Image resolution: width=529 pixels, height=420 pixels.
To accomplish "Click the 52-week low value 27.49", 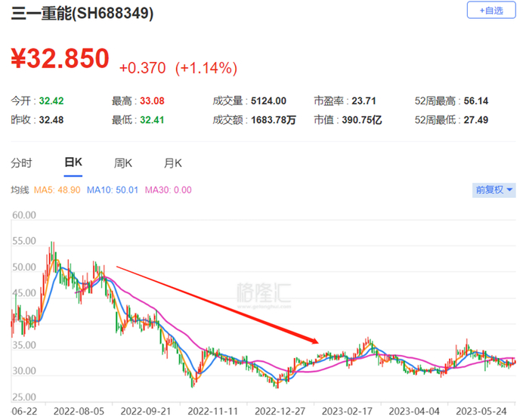I will [476, 120].
